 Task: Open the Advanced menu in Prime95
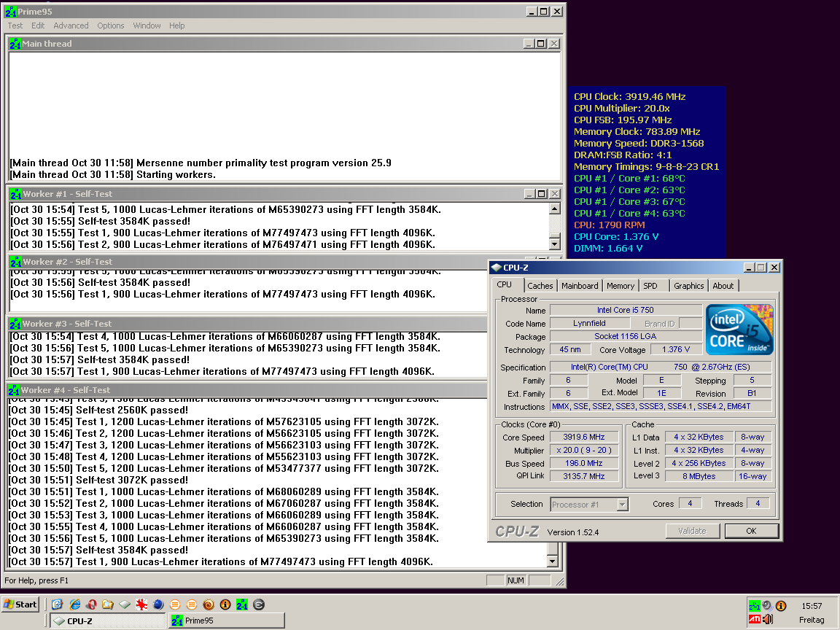pos(71,26)
